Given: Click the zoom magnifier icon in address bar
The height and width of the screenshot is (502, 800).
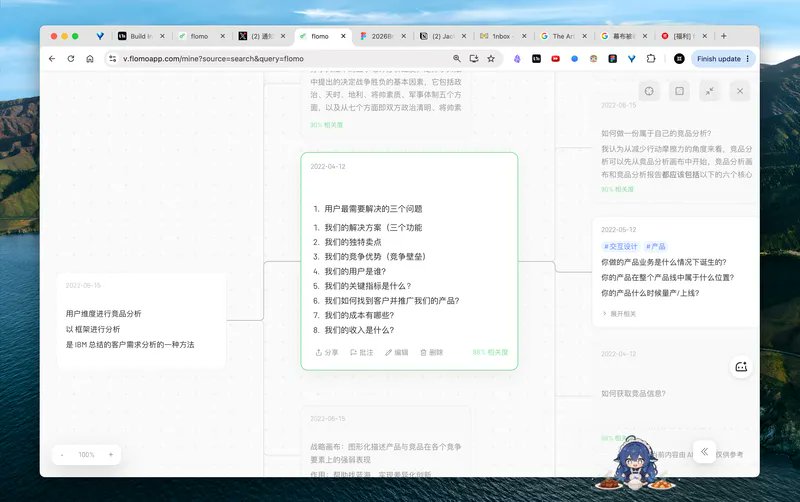Looking at the screenshot, I should tap(457, 59).
